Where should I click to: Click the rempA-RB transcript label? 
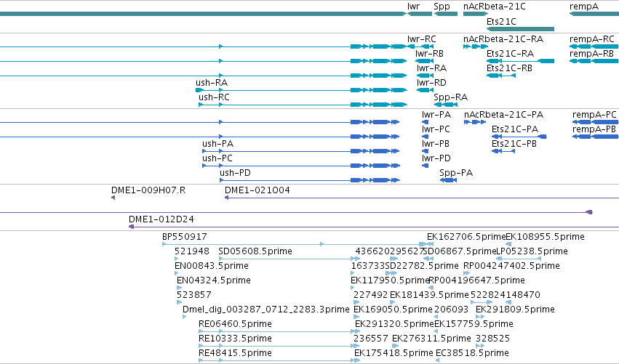pos(591,54)
